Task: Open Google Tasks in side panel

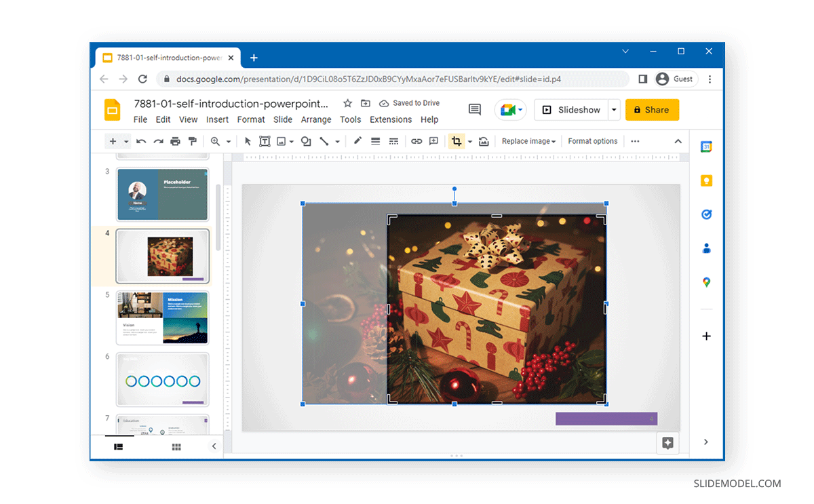Action: (706, 214)
